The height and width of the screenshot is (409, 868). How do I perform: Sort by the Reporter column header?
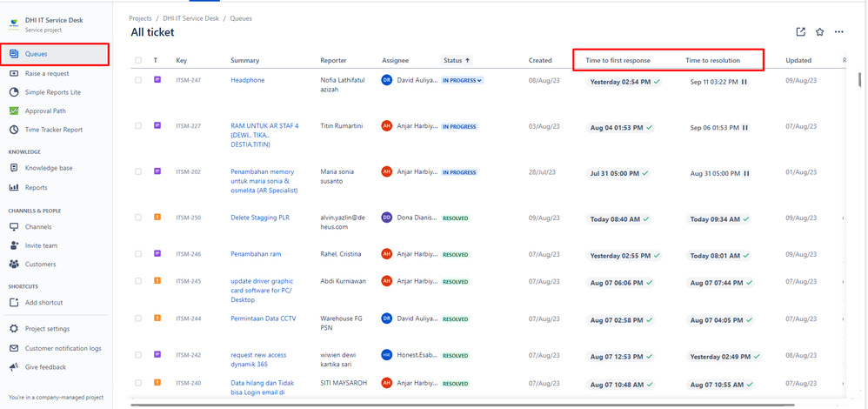(334, 60)
